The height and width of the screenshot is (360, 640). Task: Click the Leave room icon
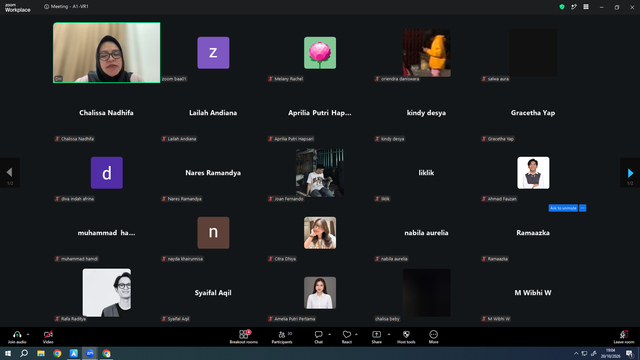coord(624,334)
